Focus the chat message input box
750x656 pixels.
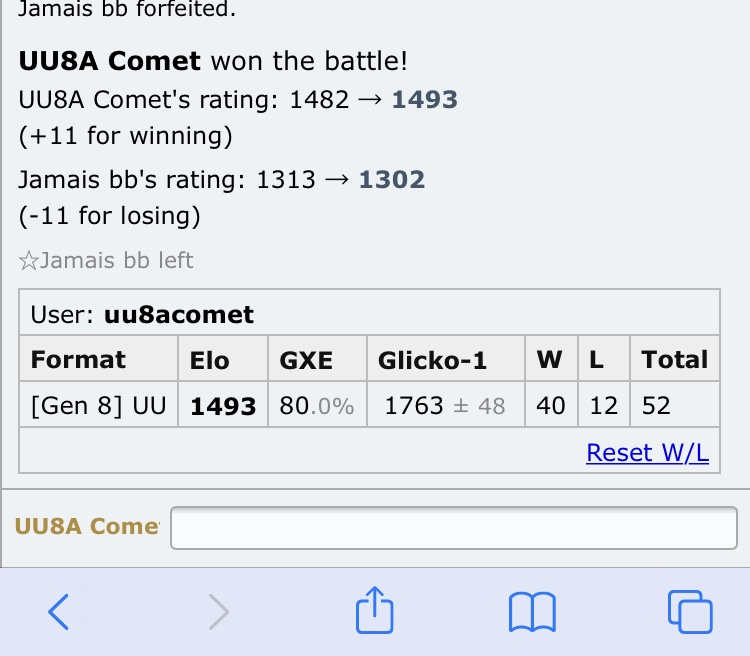point(453,528)
